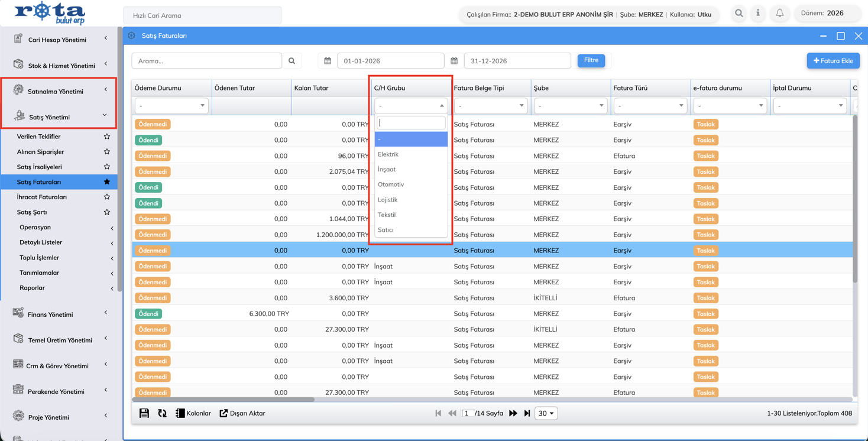Click the notification bell icon
Image resolution: width=868 pixels, height=441 pixels.
(x=779, y=13)
